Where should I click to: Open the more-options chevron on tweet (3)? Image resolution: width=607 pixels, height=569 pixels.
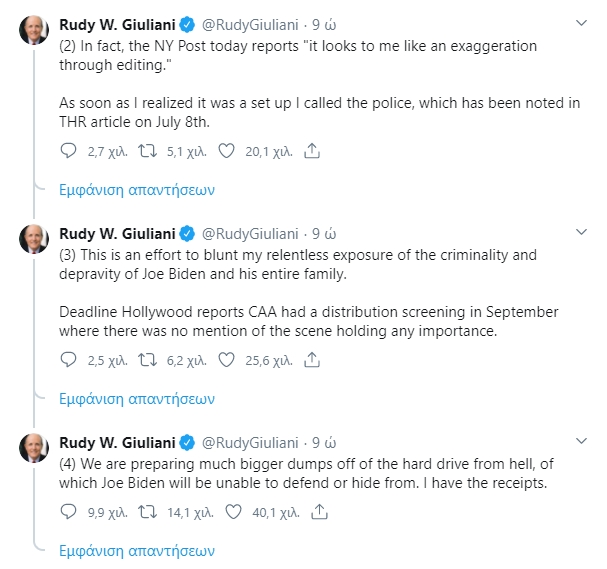point(583,232)
